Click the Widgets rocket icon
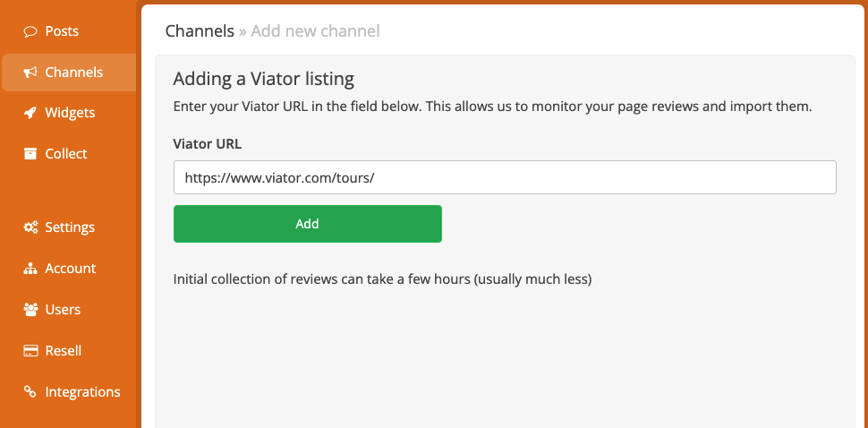The width and height of the screenshot is (868, 428). pyautogui.click(x=30, y=113)
